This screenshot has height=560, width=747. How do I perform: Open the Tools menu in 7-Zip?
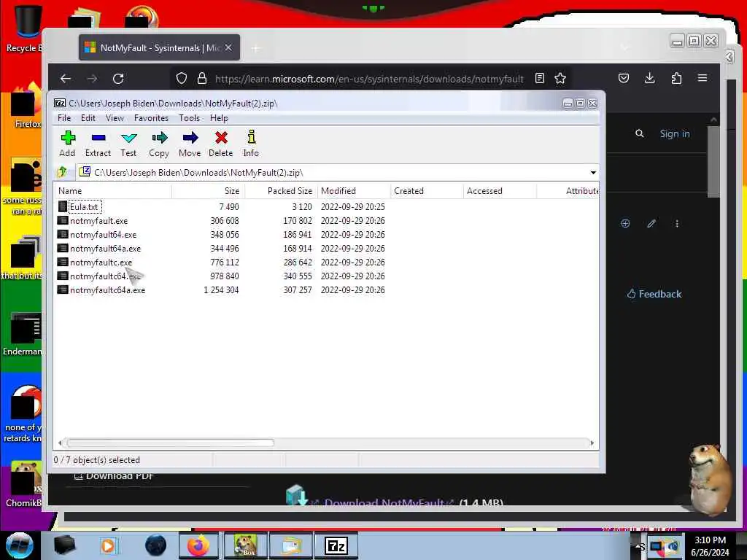pyautogui.click(x=189, y=118)
